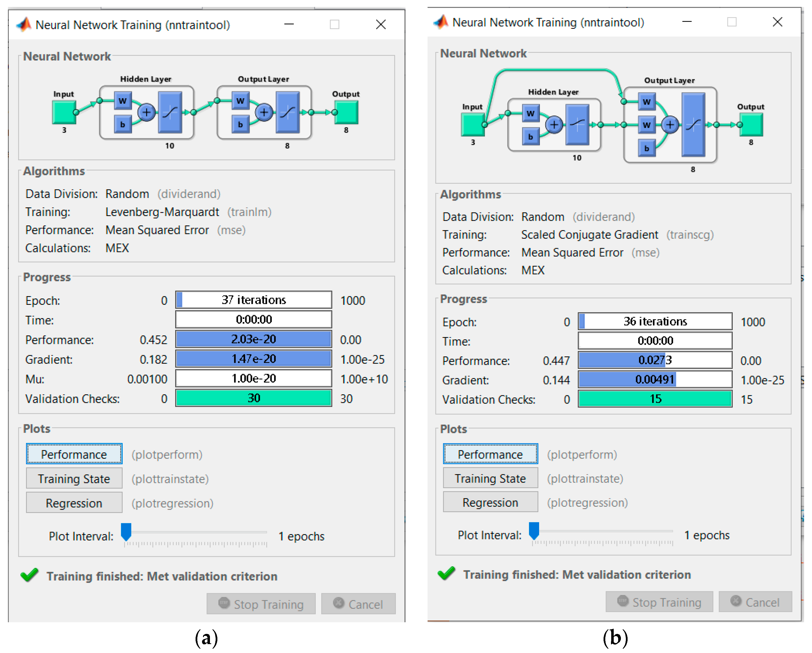
Task: Click Gradient bar showing 0.00491
Action: [655, 379]
